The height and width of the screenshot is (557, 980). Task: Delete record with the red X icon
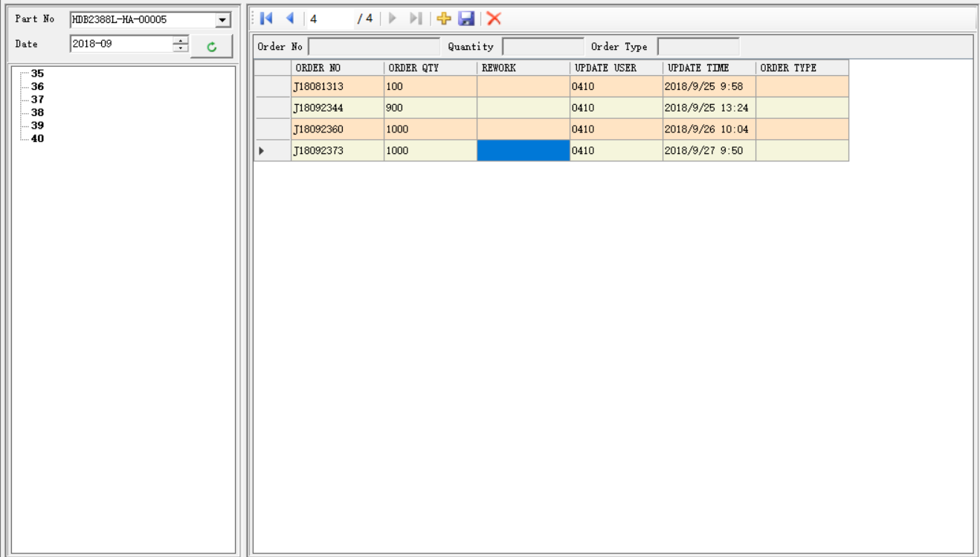(493, 19)
